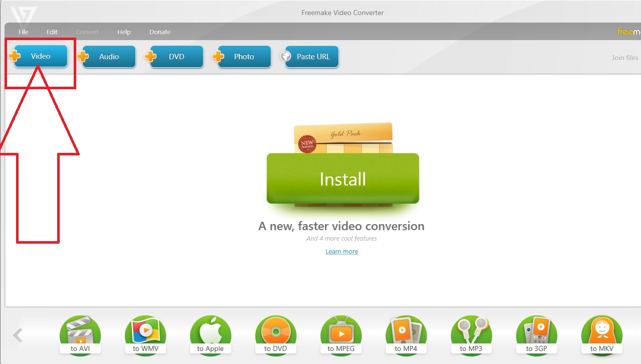This screenshot has height=364, width=641.
Task: Choose the to 3GP phone icon
Action: [x=537, y=336]
